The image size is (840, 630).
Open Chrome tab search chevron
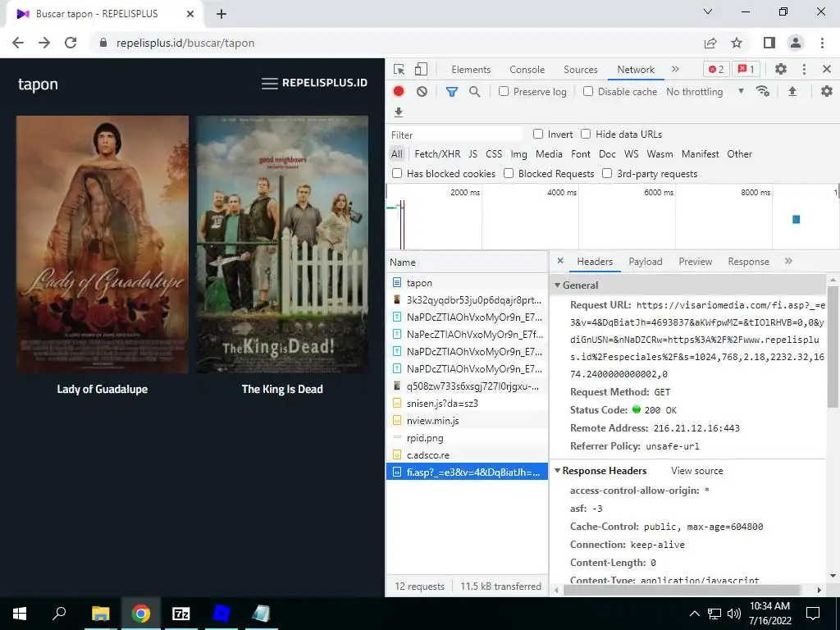(x=708, y=11)
